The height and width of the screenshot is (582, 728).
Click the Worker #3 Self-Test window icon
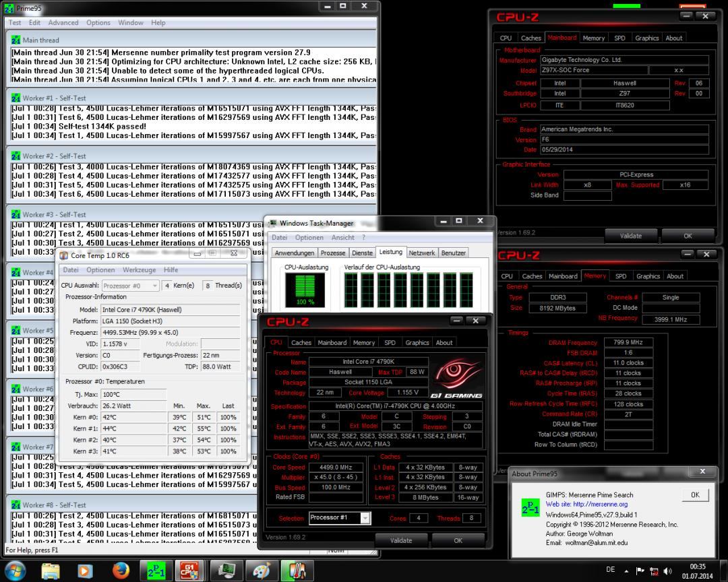pos(16,215)
